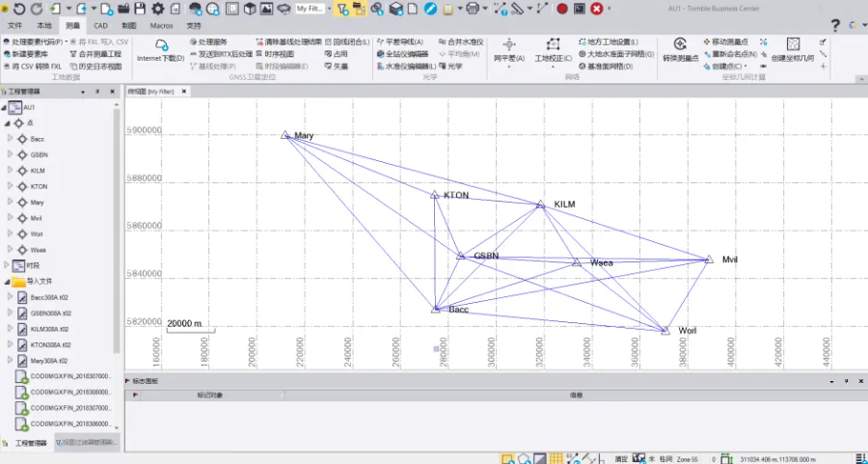868x464 pixels.
Task: Open the 文件 ribbon tab
Action: 14,25
